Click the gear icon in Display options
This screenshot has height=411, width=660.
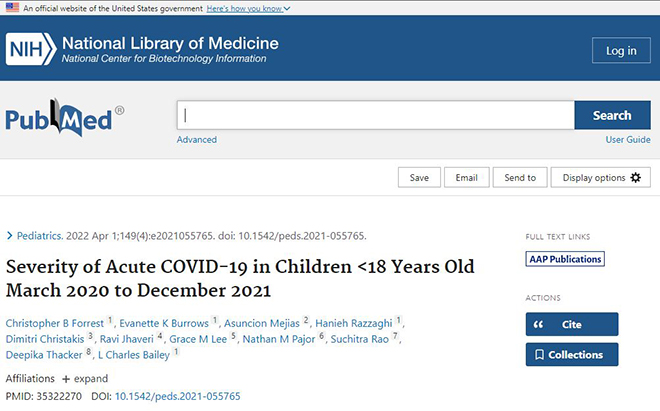pyautogui.click(x=636, y=178)
